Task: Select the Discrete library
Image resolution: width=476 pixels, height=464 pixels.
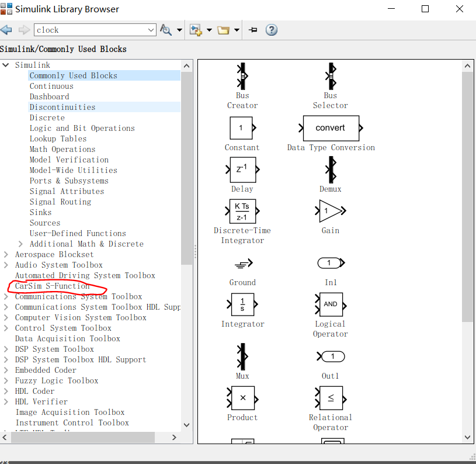Action: (47, 118)
